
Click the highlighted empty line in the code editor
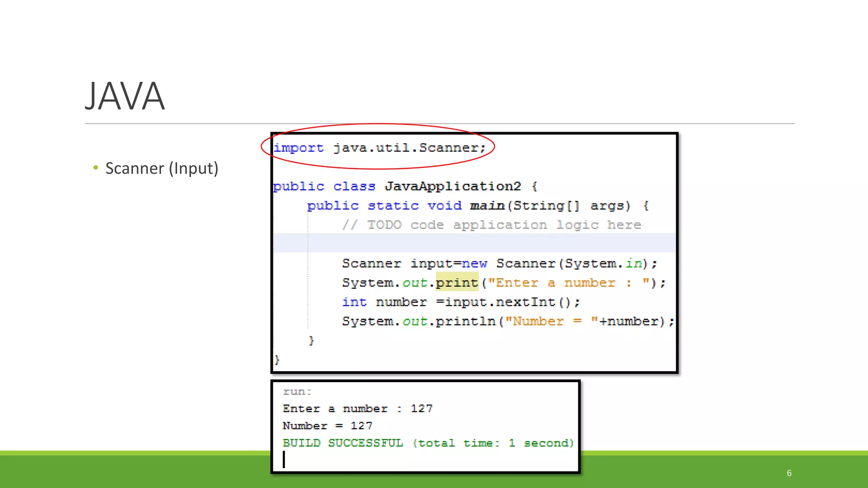[474, 243]
